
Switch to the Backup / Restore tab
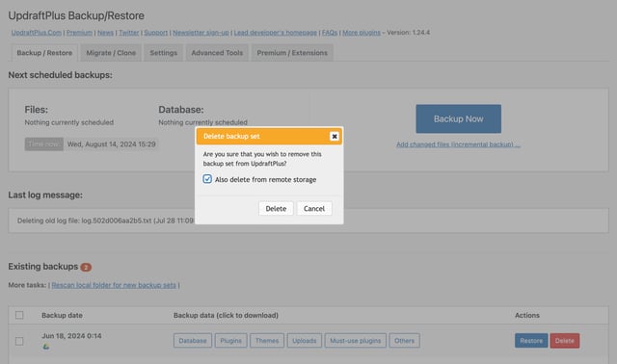click(44, 53)
